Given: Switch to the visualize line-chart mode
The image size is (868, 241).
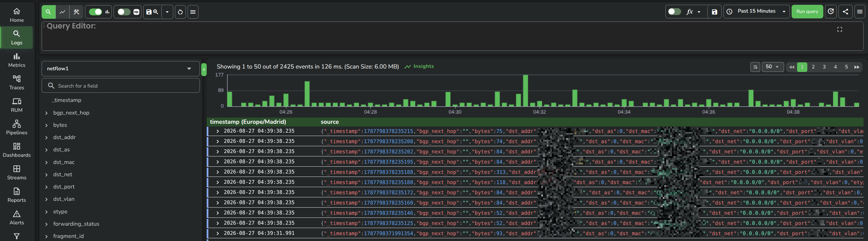Looking at the screenshot, I should [x=62, y=12].
